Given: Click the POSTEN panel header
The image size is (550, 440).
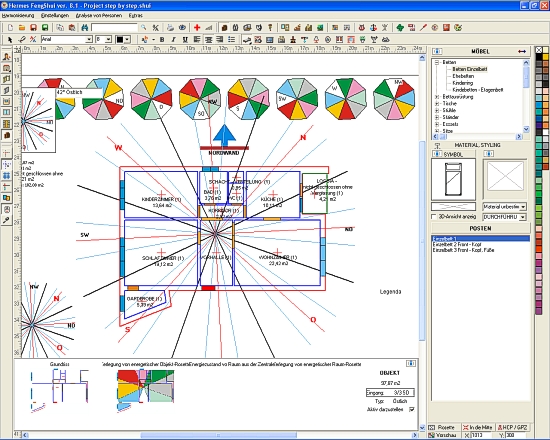Looking at the screenshot, I should pos(481,228).
